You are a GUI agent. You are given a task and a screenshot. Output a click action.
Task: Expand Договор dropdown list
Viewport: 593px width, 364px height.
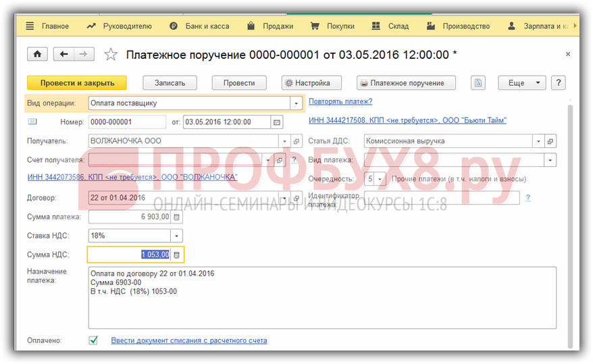284,198
